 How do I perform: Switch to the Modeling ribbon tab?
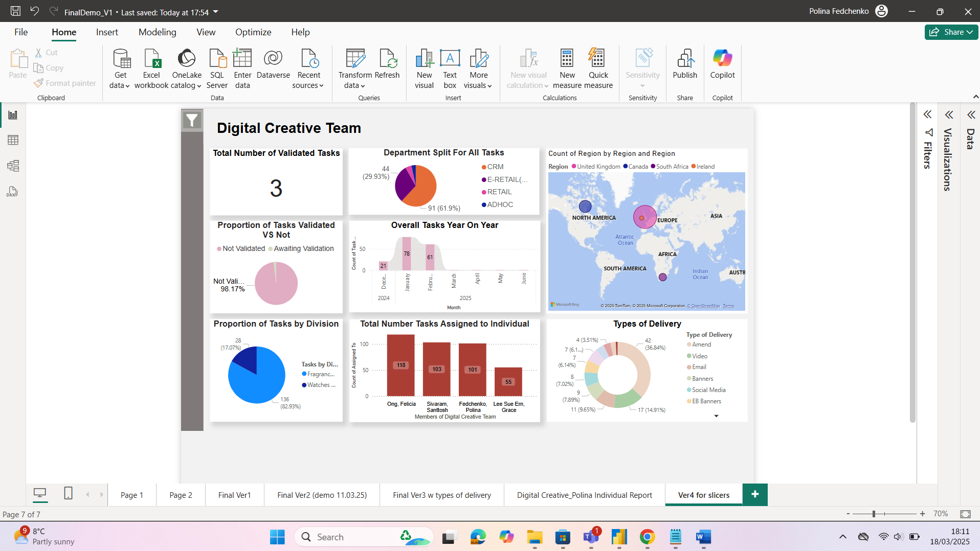pyautogui.click(x=157, y=32)
